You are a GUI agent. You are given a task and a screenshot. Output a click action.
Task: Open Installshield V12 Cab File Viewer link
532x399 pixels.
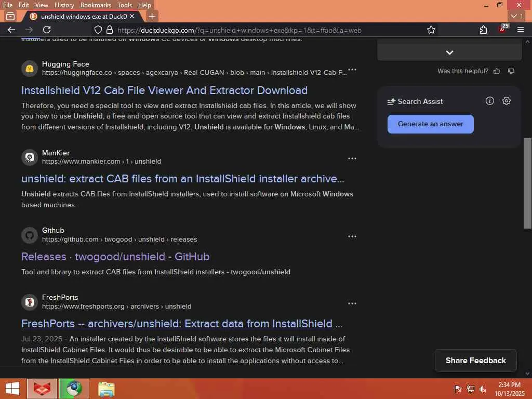click(164, 90)
